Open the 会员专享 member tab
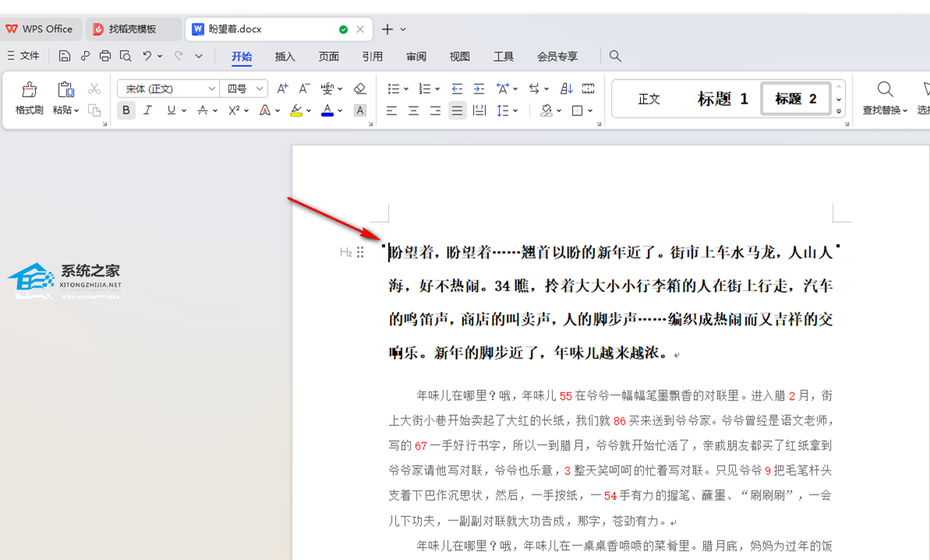Screen dimensions: 930x560 [557, 56]
